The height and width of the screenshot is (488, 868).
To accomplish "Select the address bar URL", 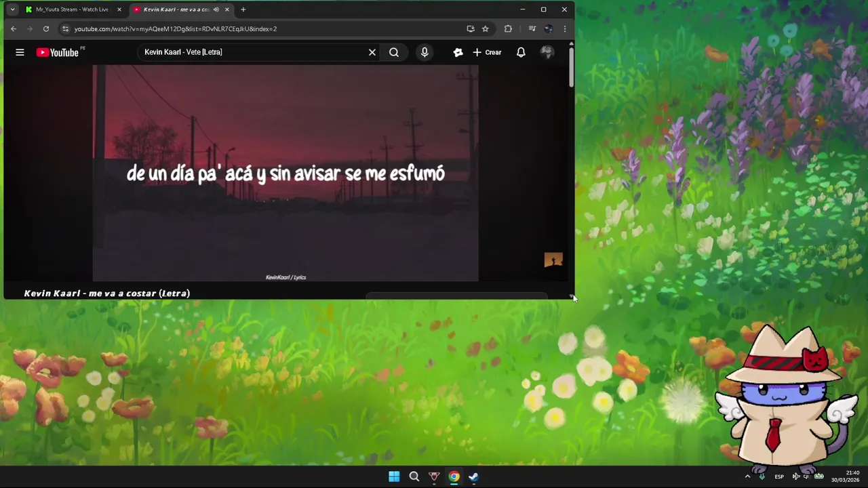I will point(176,28).
